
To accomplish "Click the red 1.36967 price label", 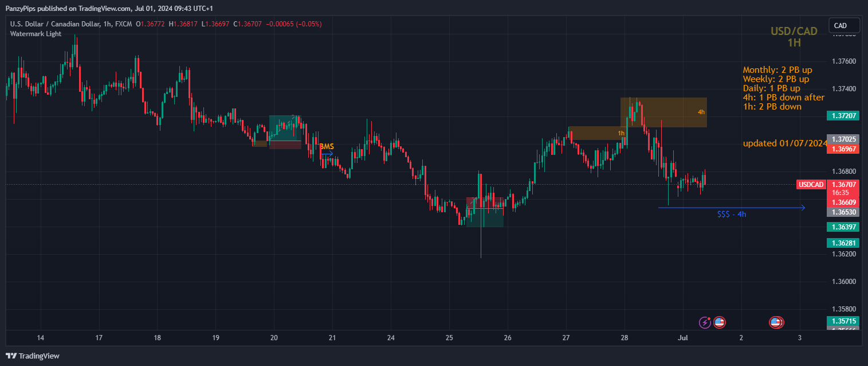I will [843, 149].
